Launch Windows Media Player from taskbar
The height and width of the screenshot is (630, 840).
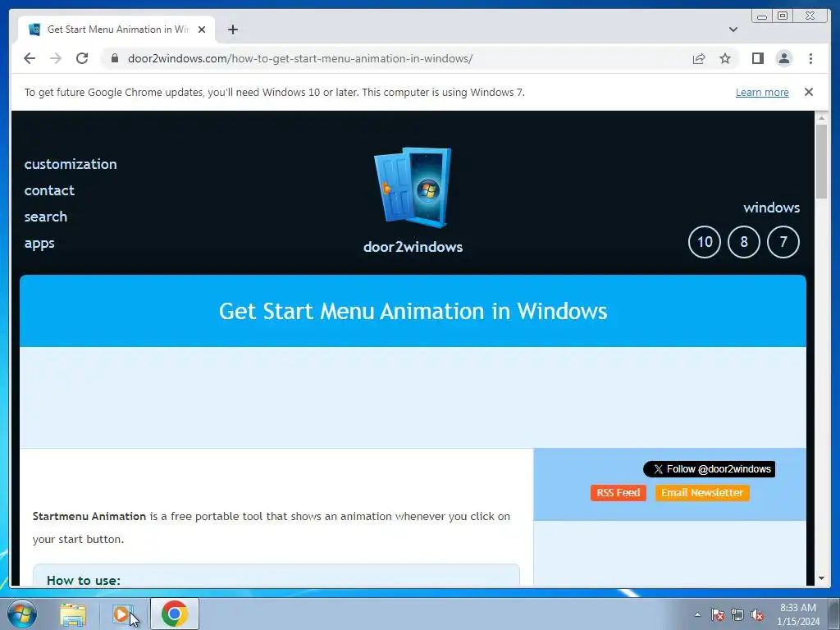(x=123, y=614)
